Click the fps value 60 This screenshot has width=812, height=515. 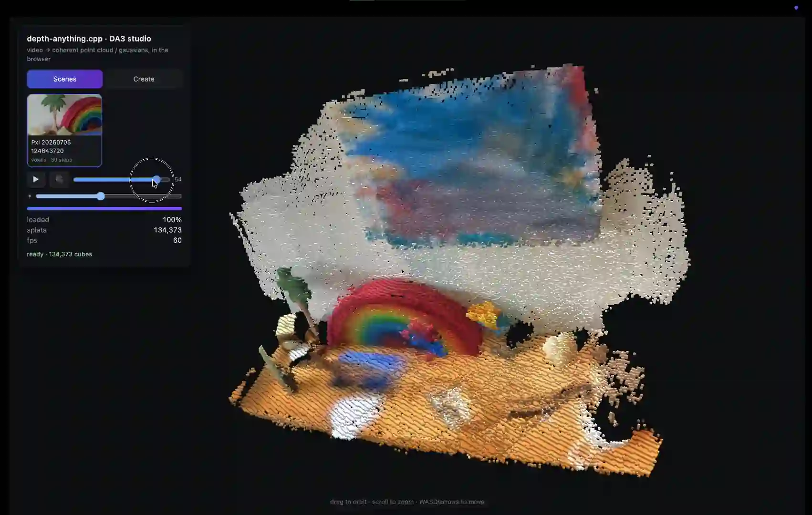click(x=177, y=240)
